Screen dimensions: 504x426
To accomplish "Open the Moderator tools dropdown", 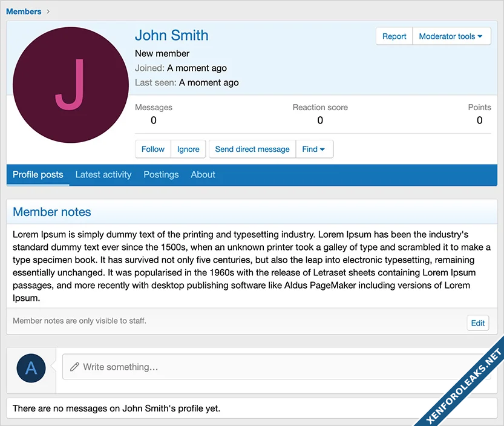I will click(451, 36).
